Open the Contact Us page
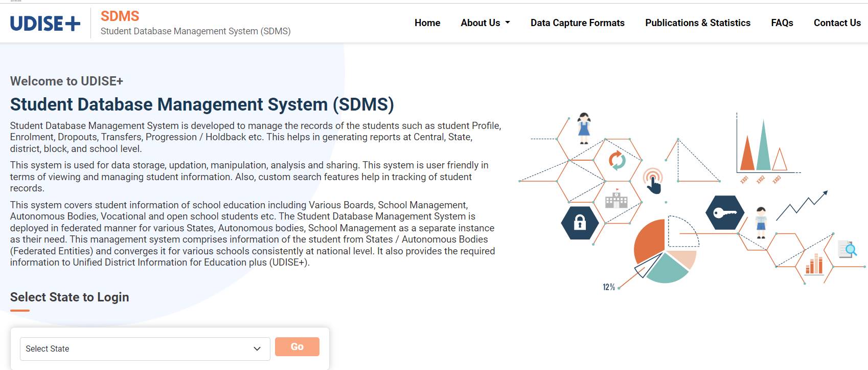The height and width of the screenshot is (370, 868). pyautogui.click(x=837, y=23)
